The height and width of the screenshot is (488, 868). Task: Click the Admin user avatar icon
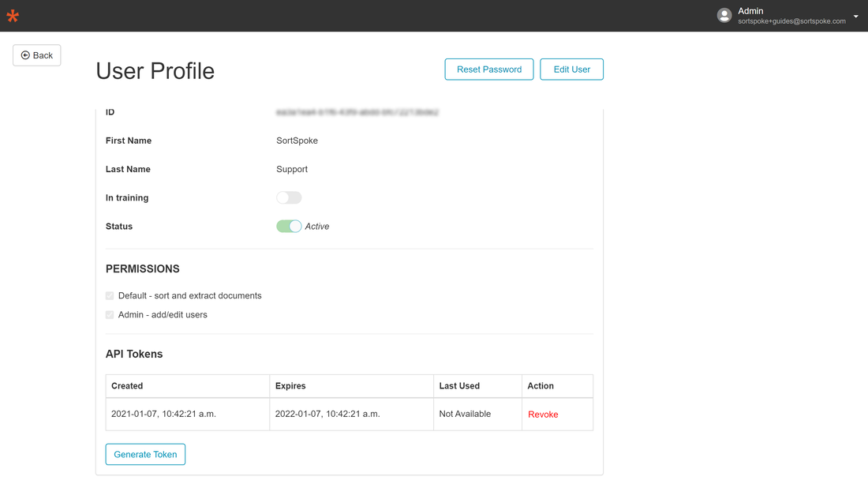click(724, 16)
